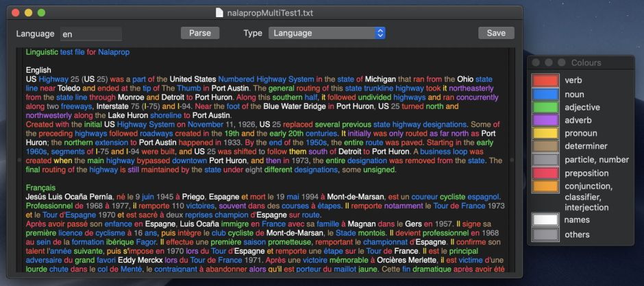Pick the red verb colour swatch
Viewport: 644px width, 286px height.
point(545,81)
